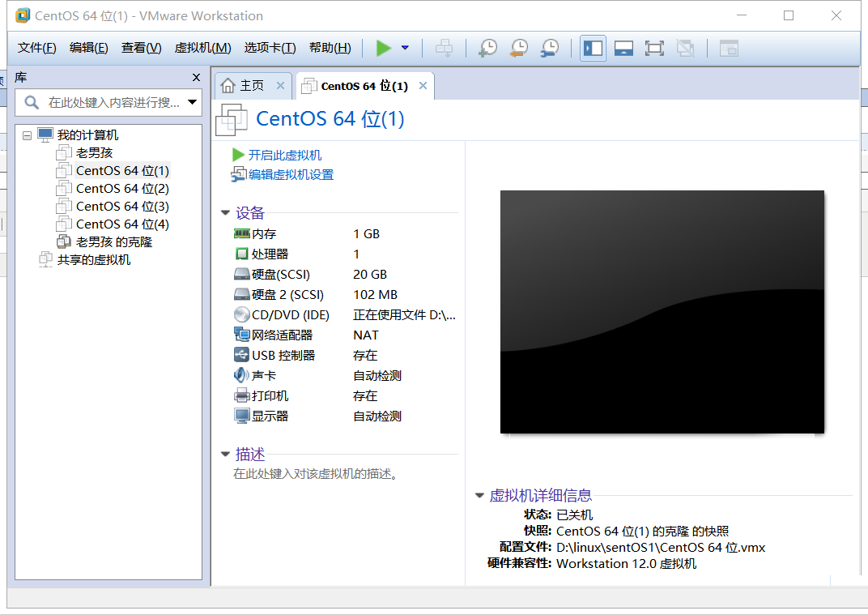Toggle the thumbnail bar view button
The height and width of the screenshot is (615, 868).
[623, 49]
